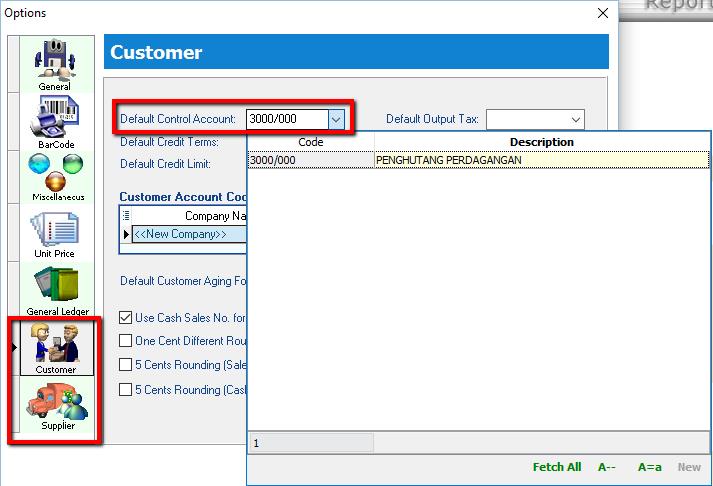Open the Miscellaneous settings icon

click(x=56, y=177)
